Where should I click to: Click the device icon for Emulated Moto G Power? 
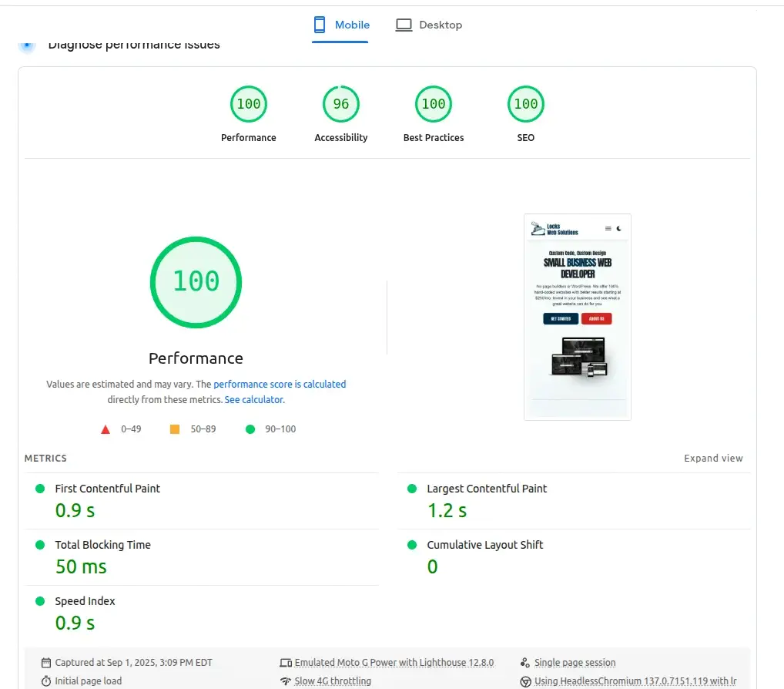click(285, 662)
